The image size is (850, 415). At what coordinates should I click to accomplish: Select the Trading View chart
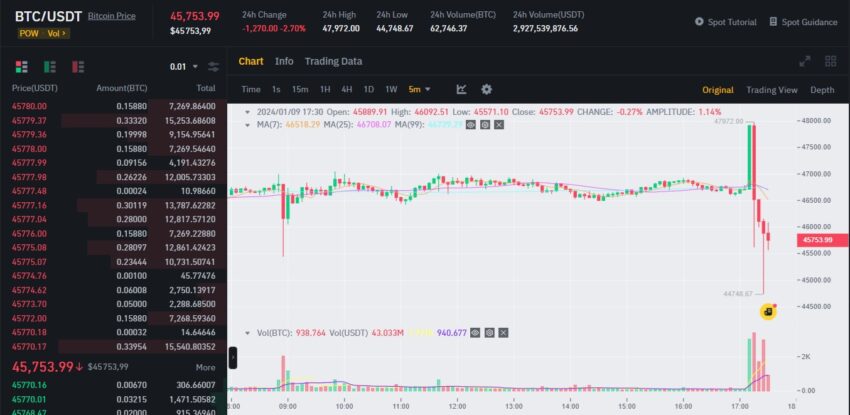[771, 90]
